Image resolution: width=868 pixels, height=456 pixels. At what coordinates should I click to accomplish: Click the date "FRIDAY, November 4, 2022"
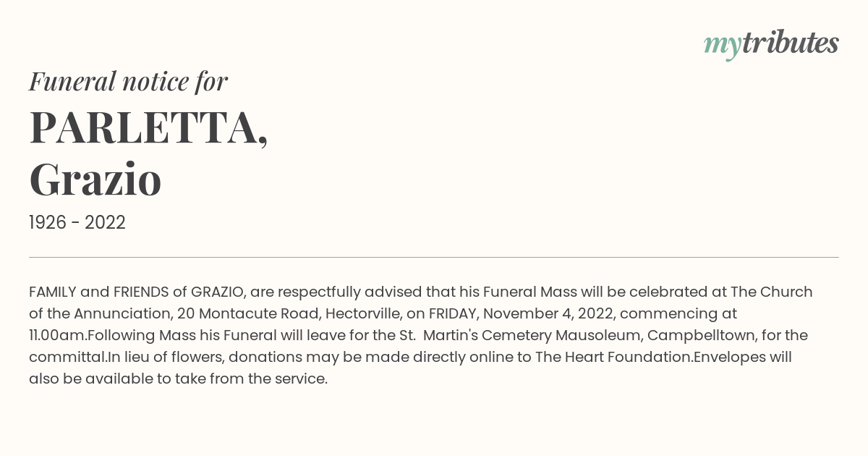point(522,313)
